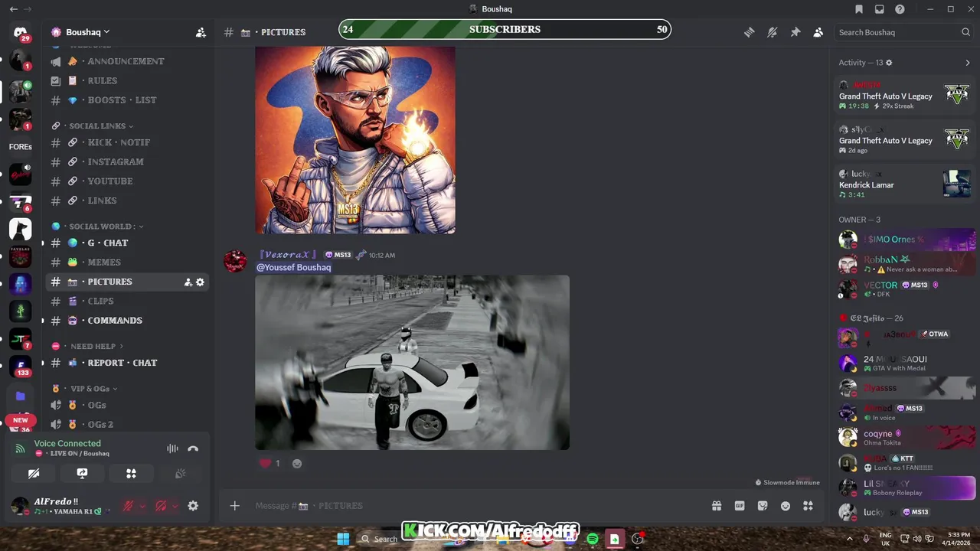Share your screen
Image resolution: width=980 pixels, height=551 pixels.
click(82, 474)
